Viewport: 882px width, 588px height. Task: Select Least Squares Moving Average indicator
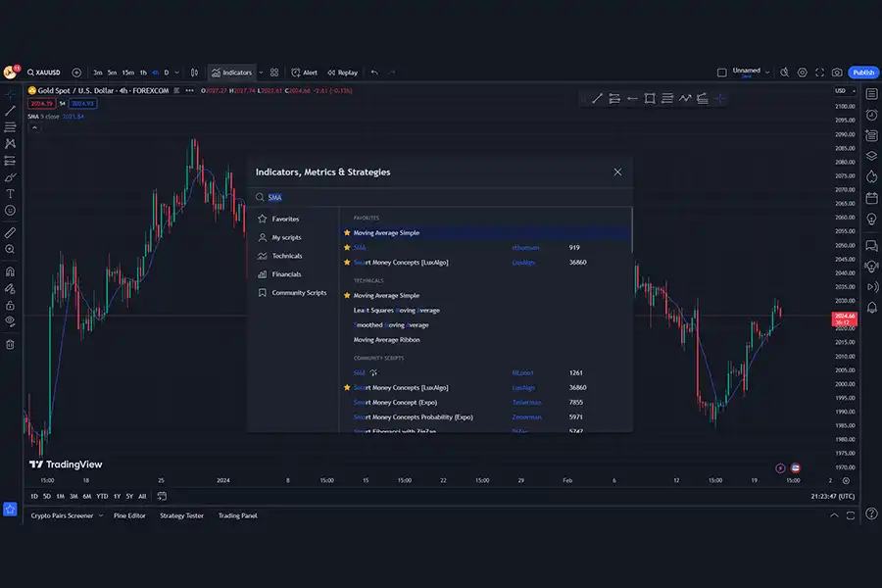click(x=397, y=311)
